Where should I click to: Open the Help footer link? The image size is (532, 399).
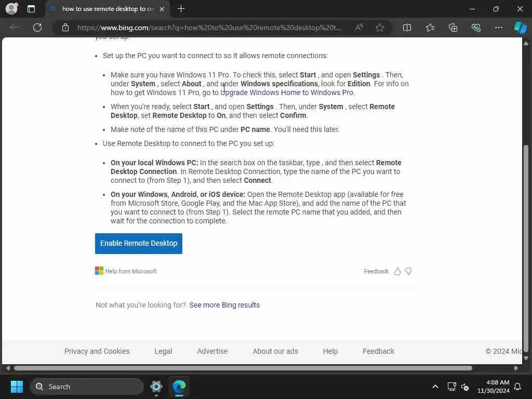click(330, 351)
